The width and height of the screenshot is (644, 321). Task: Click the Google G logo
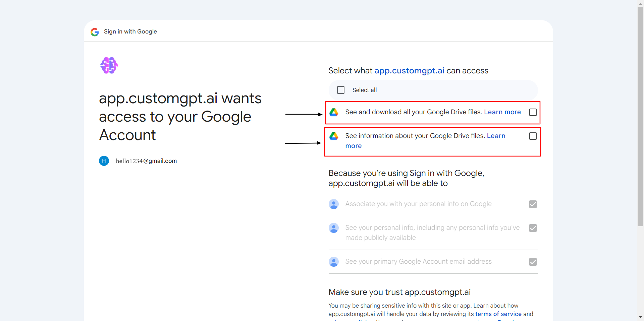pyautogui.click(x=95, y=32)
